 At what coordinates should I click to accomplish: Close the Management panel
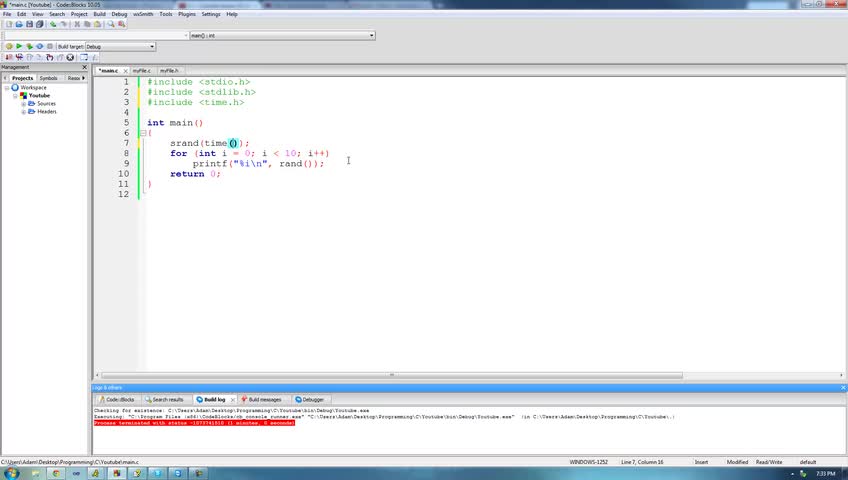[x=84, y=67]
